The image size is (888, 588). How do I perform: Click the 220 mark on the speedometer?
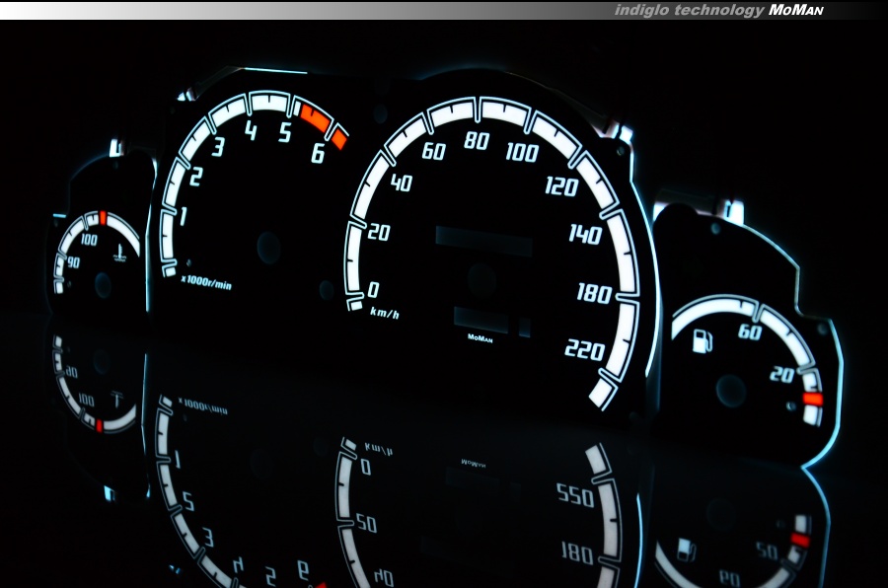[x=584, y=348]
